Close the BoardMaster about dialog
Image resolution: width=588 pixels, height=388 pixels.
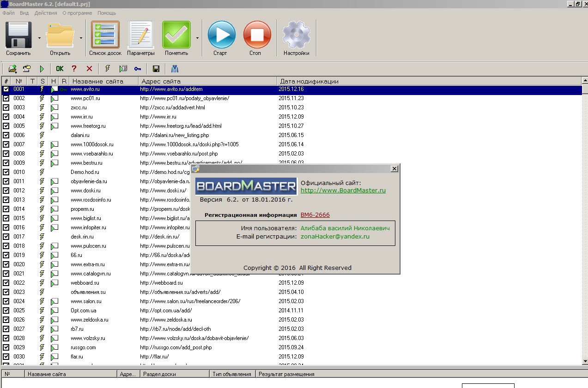coord(394,169)
